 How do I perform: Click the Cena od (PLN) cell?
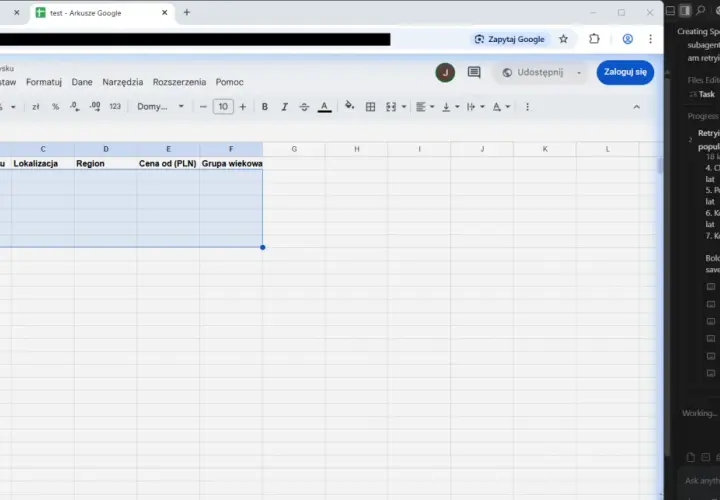coord(168,163)
